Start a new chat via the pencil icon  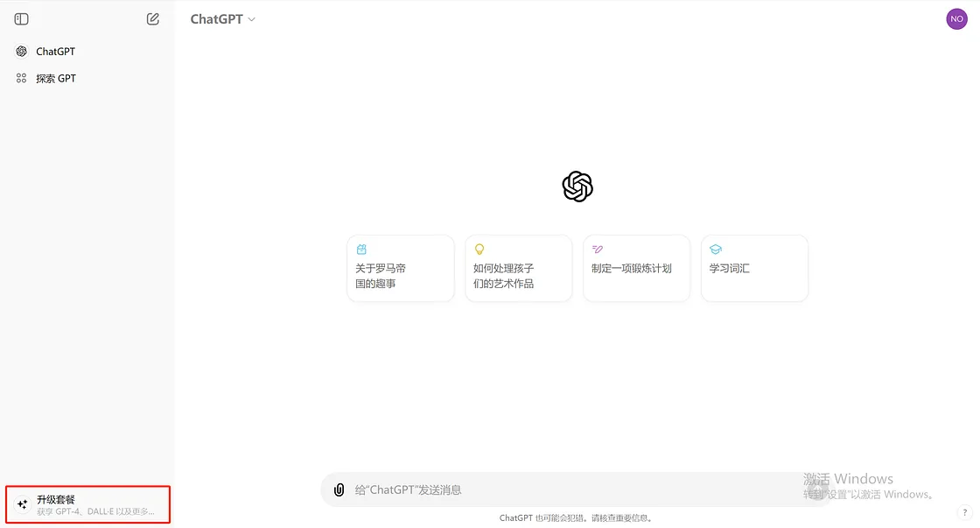(x=152, y=18)
